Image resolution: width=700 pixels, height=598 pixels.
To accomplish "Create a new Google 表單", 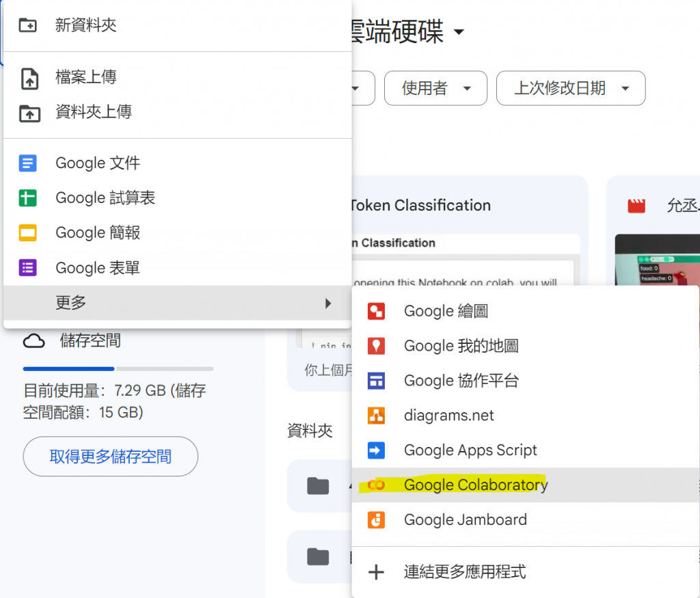I will click(178, 268).
